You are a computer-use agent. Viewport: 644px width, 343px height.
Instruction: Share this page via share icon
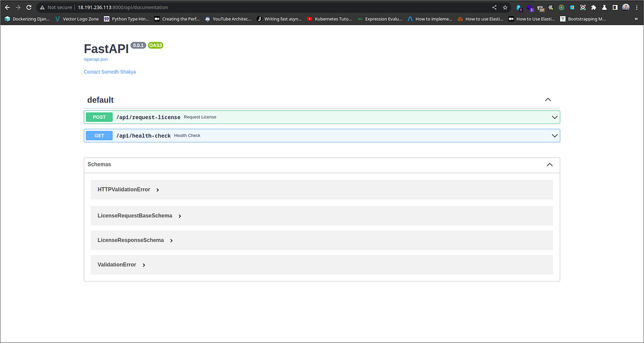pos(494,7)
